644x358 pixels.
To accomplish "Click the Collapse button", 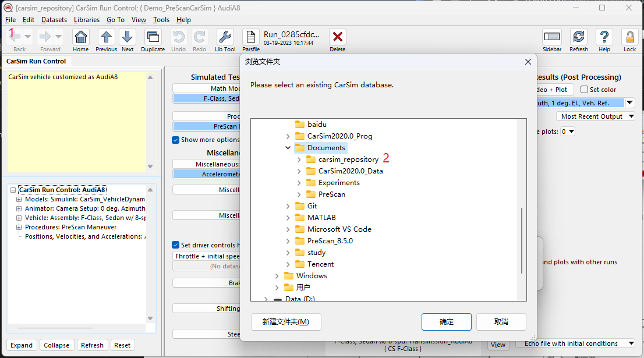I will [56, 345].
